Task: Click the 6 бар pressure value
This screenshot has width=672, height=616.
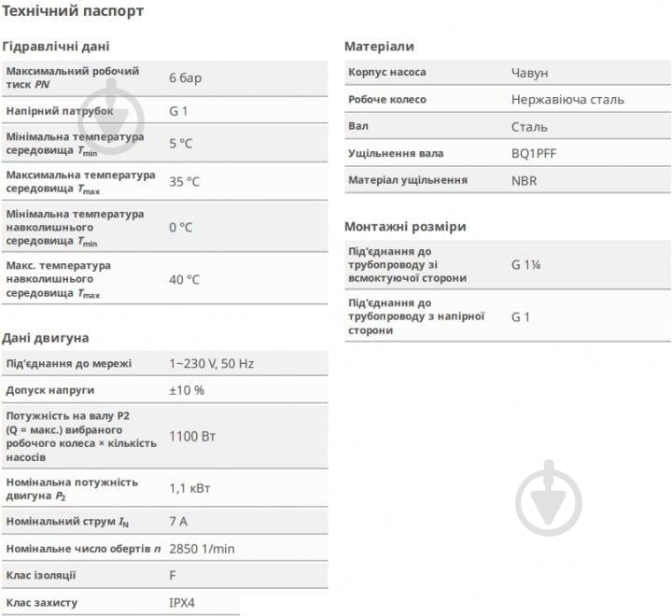Action: 185,78
